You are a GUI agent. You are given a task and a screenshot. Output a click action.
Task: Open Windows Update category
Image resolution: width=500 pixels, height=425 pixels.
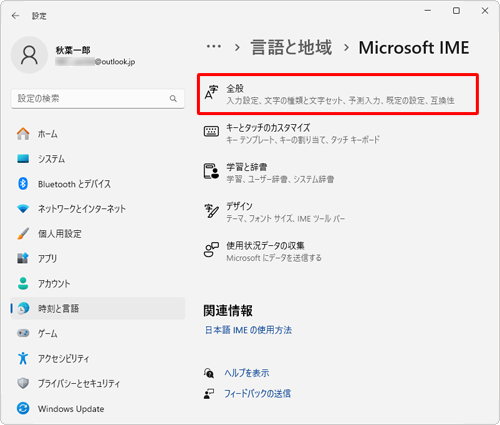(98, 408)
